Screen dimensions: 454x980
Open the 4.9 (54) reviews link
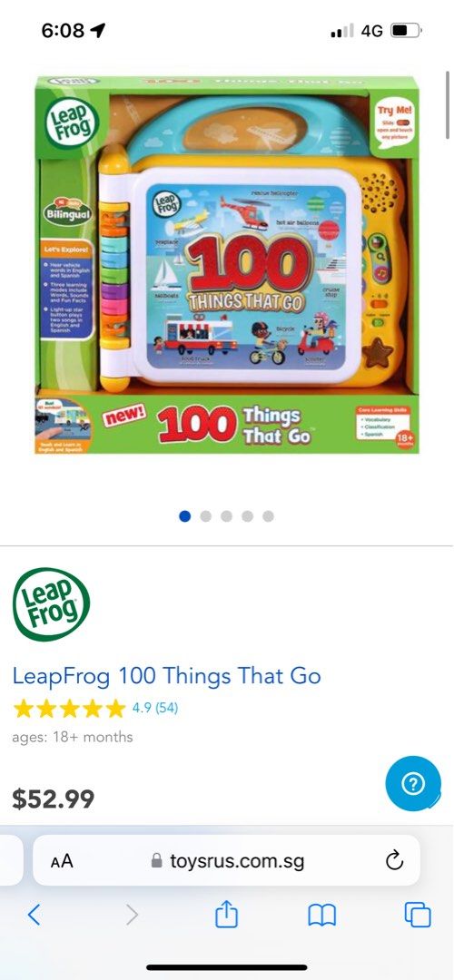pos(155,708)
